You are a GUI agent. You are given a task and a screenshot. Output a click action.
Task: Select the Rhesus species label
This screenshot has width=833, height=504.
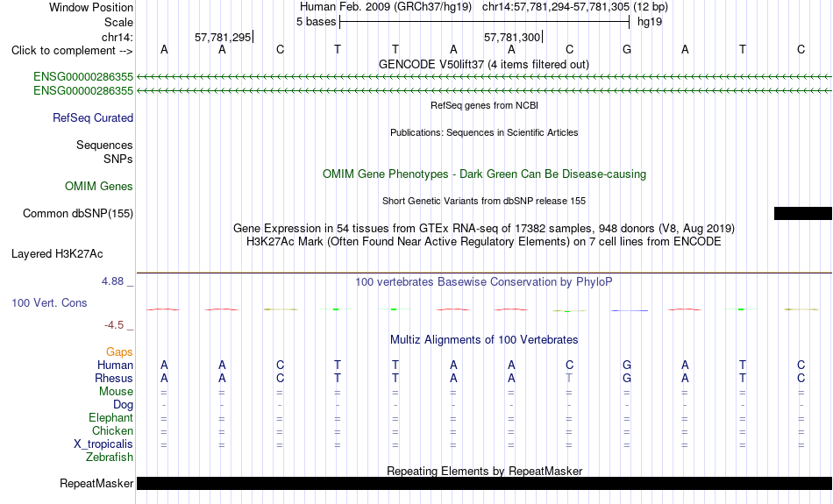(114, 378)
